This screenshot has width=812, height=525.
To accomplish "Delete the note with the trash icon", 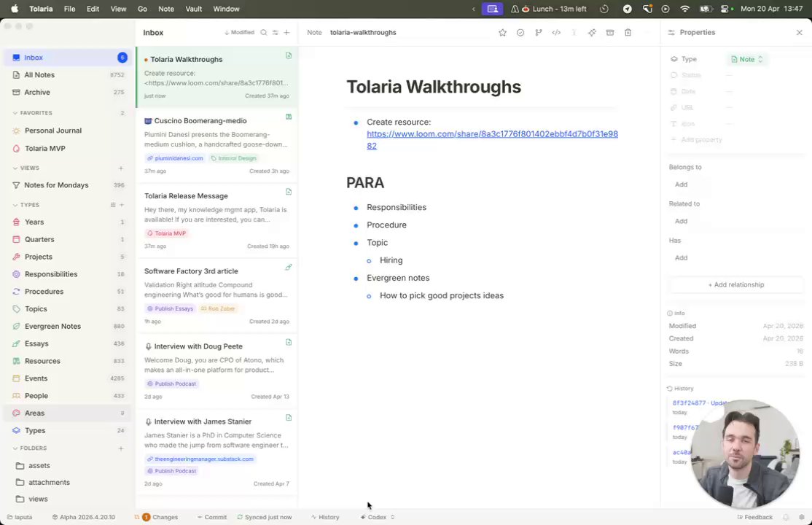I will click(628, 33).
